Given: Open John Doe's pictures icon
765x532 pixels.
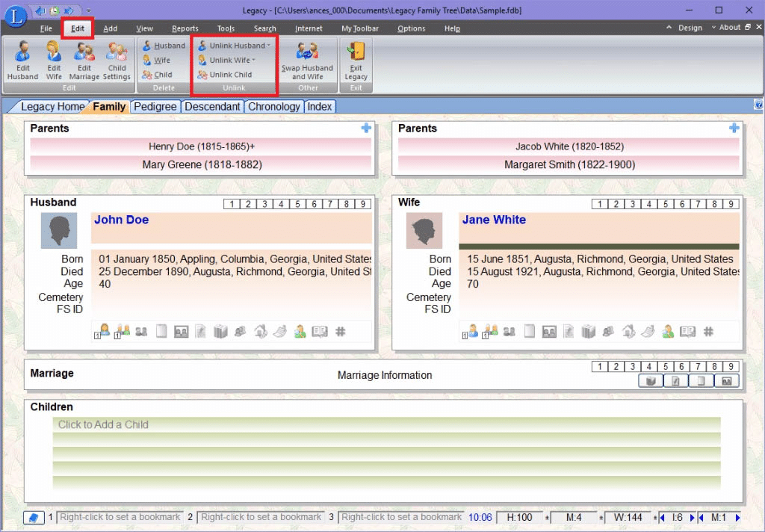Looking at the screenshot, I should point(181,332).
